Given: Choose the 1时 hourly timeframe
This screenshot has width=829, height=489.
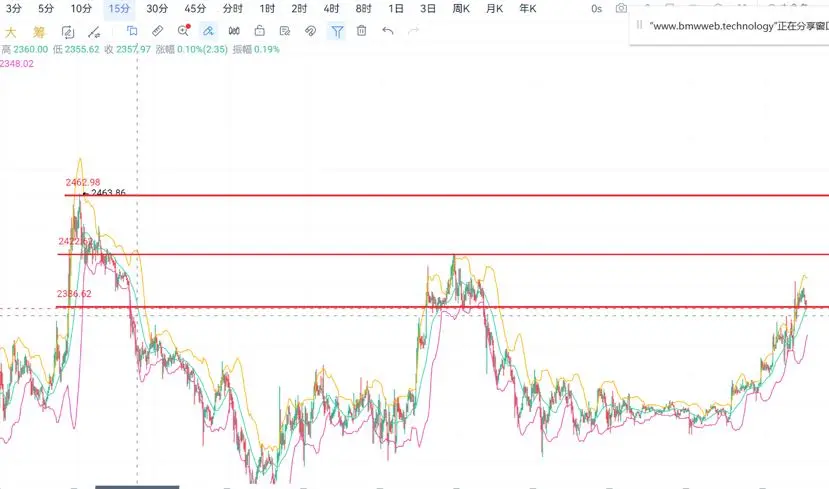Looking at the screenshot, I should pos(267,8).
